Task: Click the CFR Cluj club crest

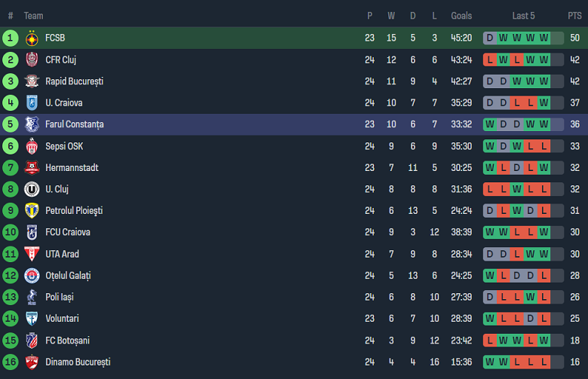Action: point(32,60)
